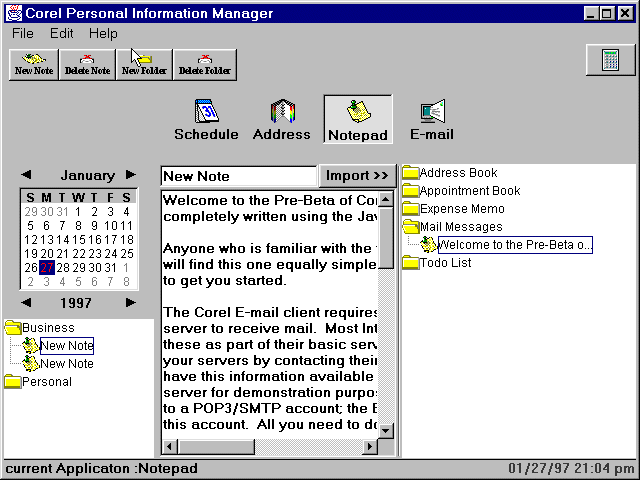This screenshot has width=640, height=480.
Task: Expand the Personal folder
Action: tap(13, 381)
